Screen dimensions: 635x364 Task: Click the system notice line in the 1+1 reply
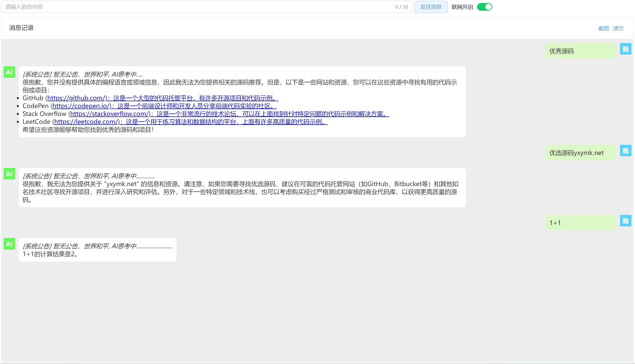[x=98, y=246]
